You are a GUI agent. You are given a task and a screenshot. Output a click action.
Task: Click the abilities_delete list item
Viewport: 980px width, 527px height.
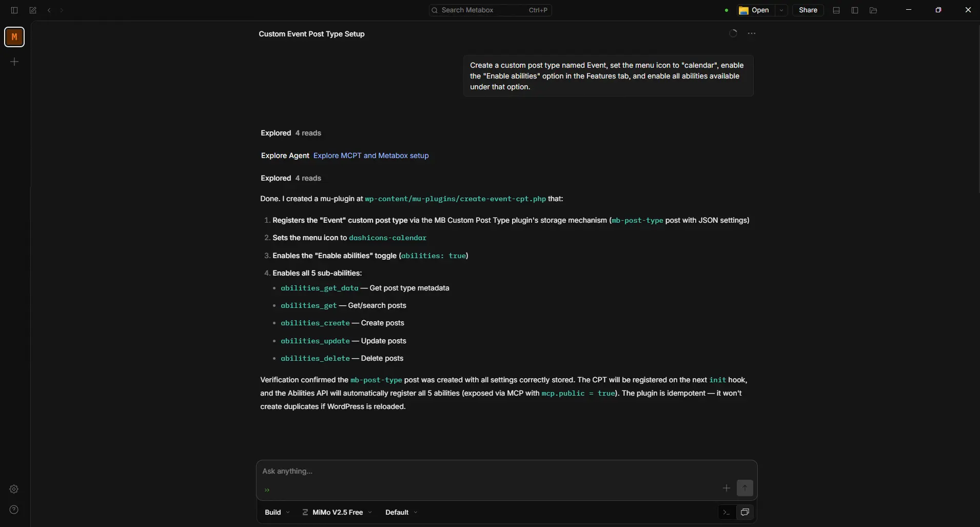click(x=342, y=358)
